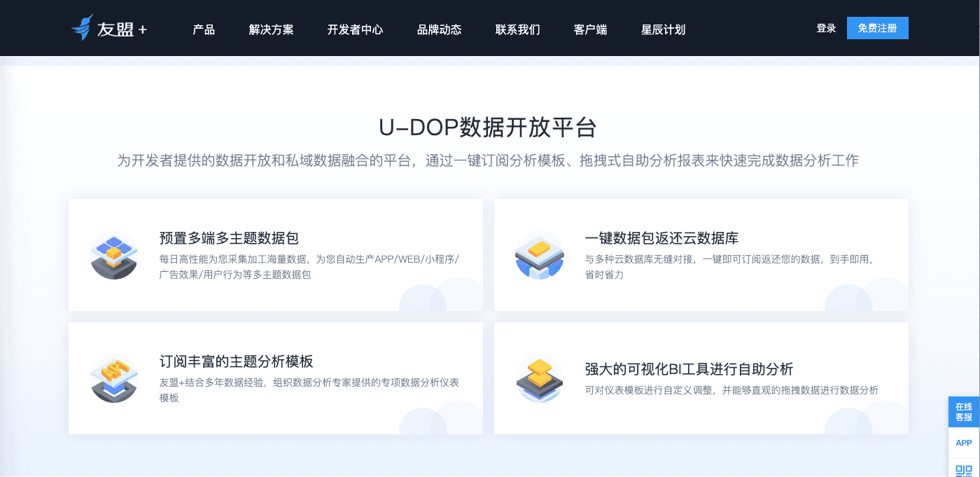Open the 强大的可视化BI工具进行自助分析 card title
The width and height of the screenshot is (980, 477).
coord(689,369)
